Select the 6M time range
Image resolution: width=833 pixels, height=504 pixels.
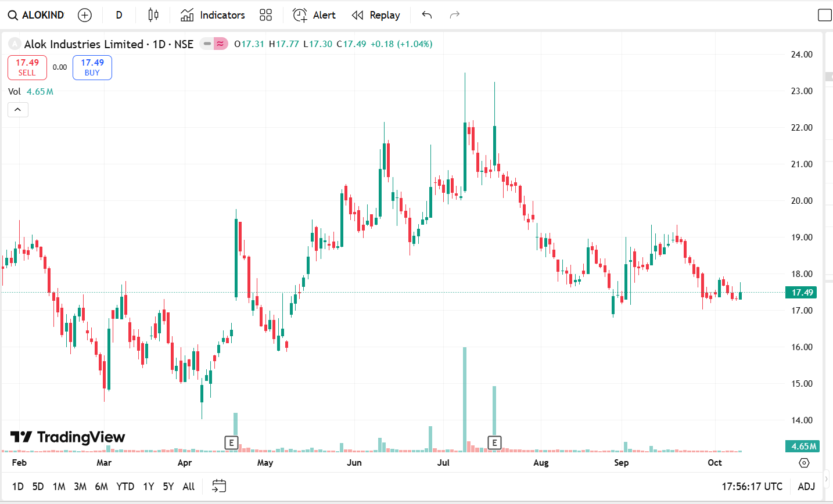coord(101,487)
